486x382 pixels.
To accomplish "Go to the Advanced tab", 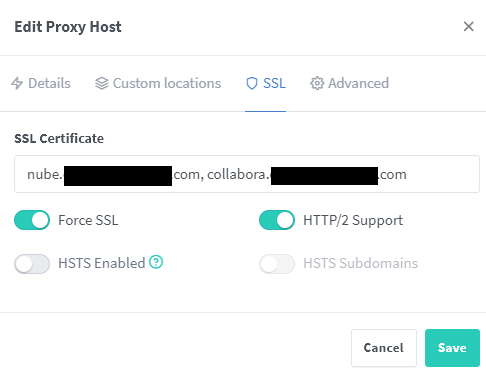I will [x=350, y=83].
